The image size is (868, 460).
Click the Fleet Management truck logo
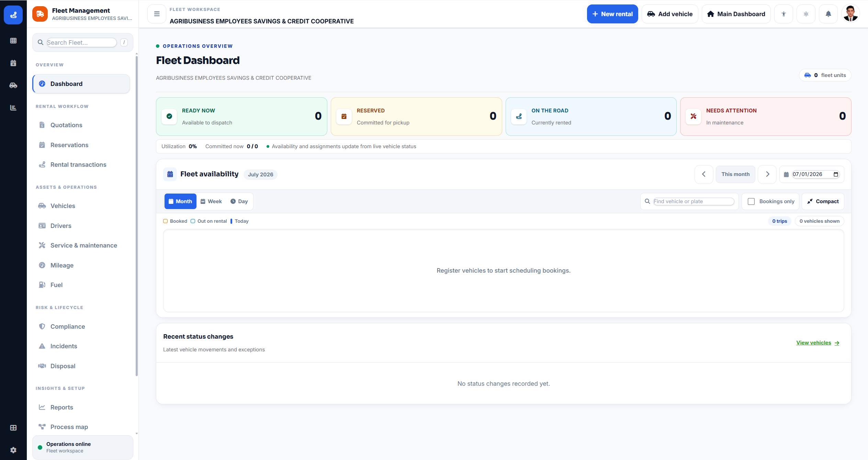(x=40, y=14)
